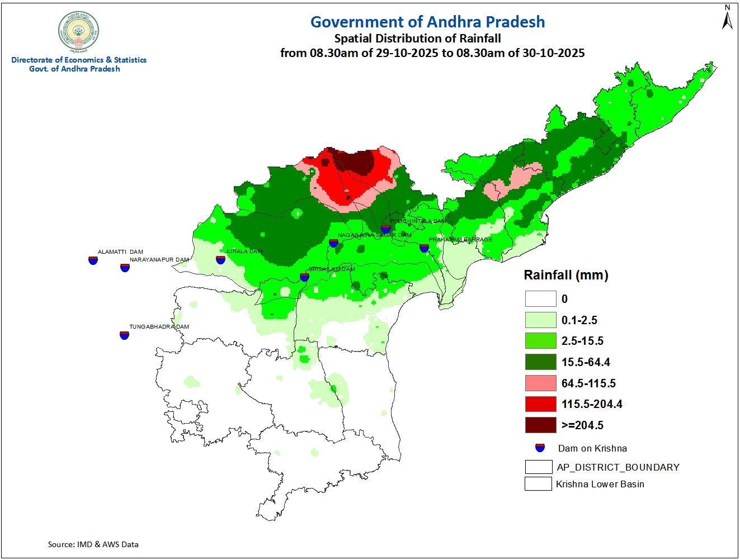Select the 64.5-115.5 pink legend swatch
Image resolution: width=740 pixels, height=560 pixels.
pos(540,383)
